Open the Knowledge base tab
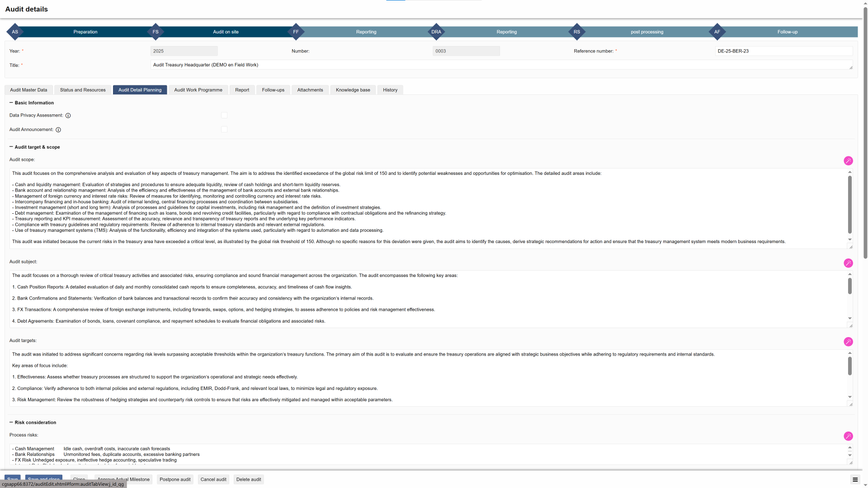Image resolution: width=868 pixels, height=488 pixels. coord(353,90)
